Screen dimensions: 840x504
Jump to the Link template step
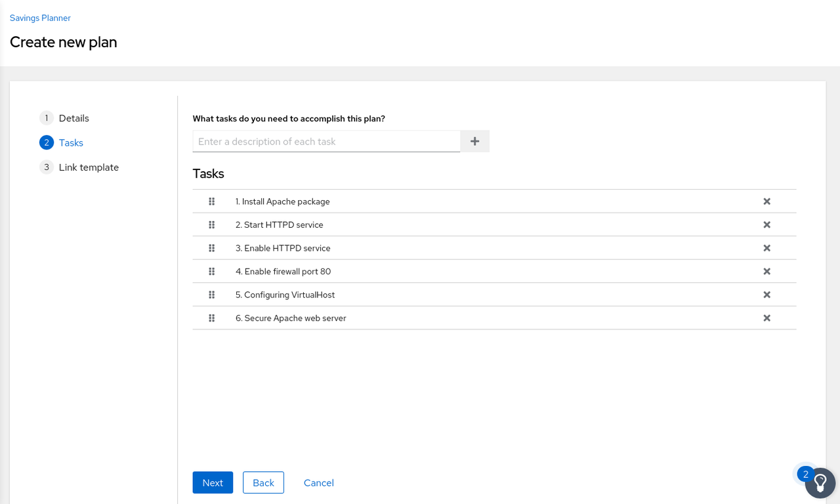click(89, 167)
